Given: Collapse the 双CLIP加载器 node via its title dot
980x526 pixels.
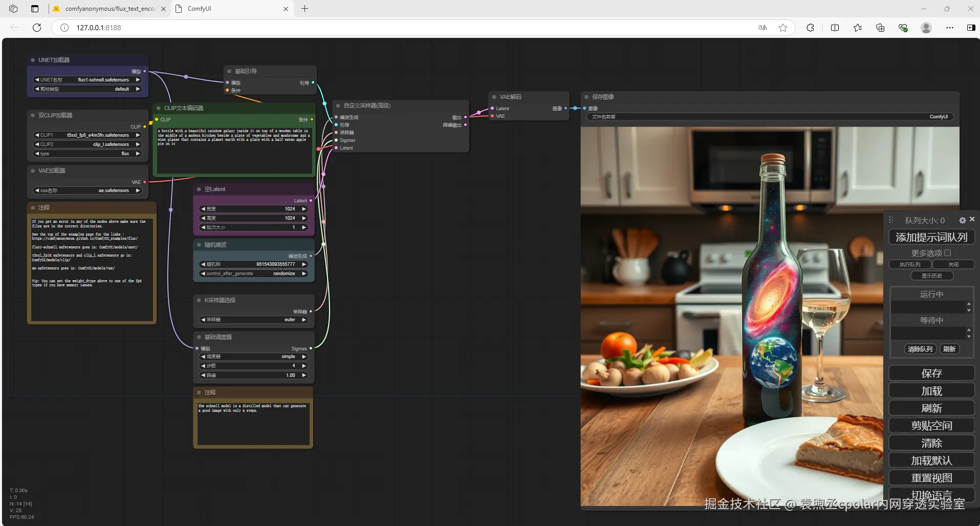Looking at the screenshot, I should point(33,115).
